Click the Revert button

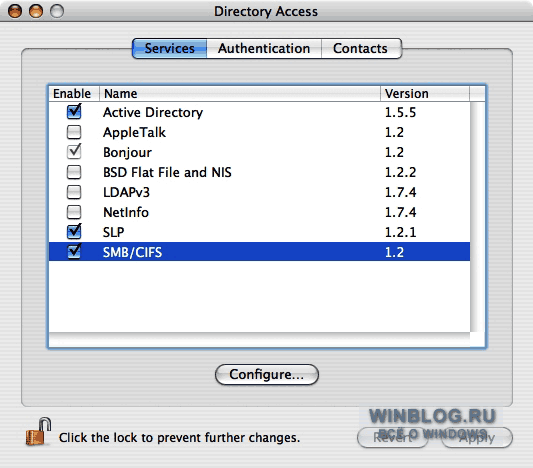(x=393, y=437)
